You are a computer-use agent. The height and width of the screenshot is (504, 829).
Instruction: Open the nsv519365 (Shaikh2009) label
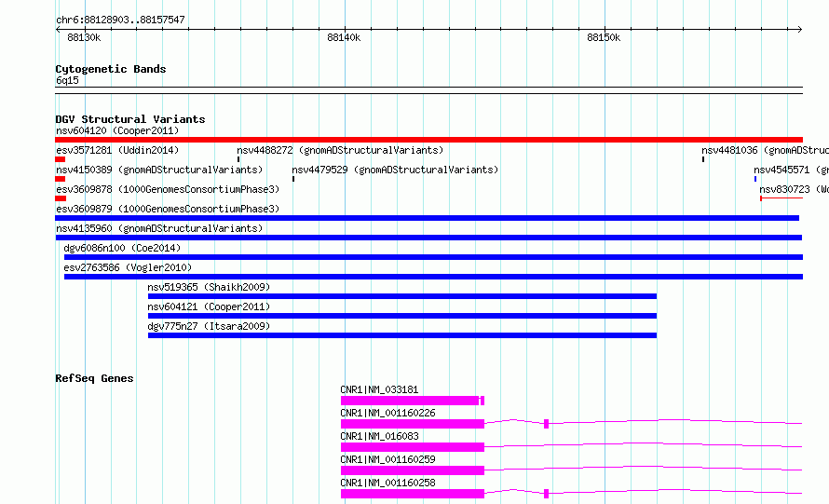coord(209,287)
